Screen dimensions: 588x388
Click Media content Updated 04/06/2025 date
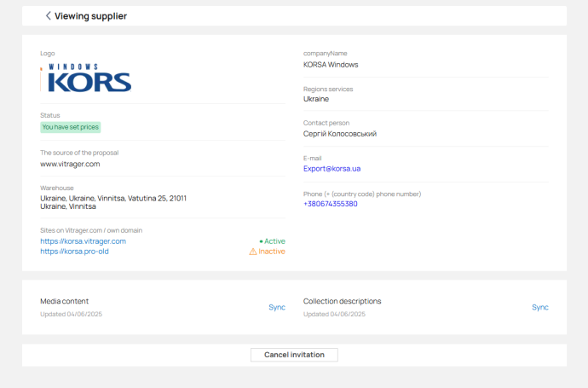(x=72, y=314)
